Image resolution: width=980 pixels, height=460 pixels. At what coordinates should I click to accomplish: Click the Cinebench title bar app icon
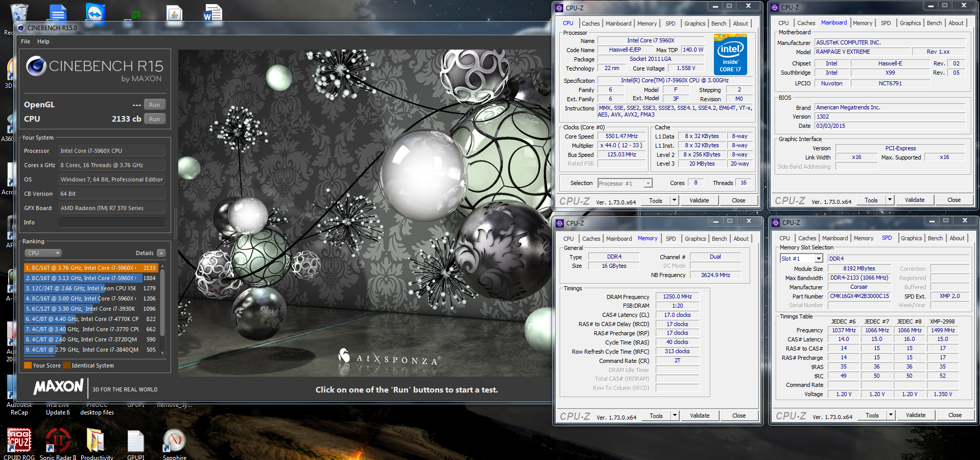tap(21, 28)
